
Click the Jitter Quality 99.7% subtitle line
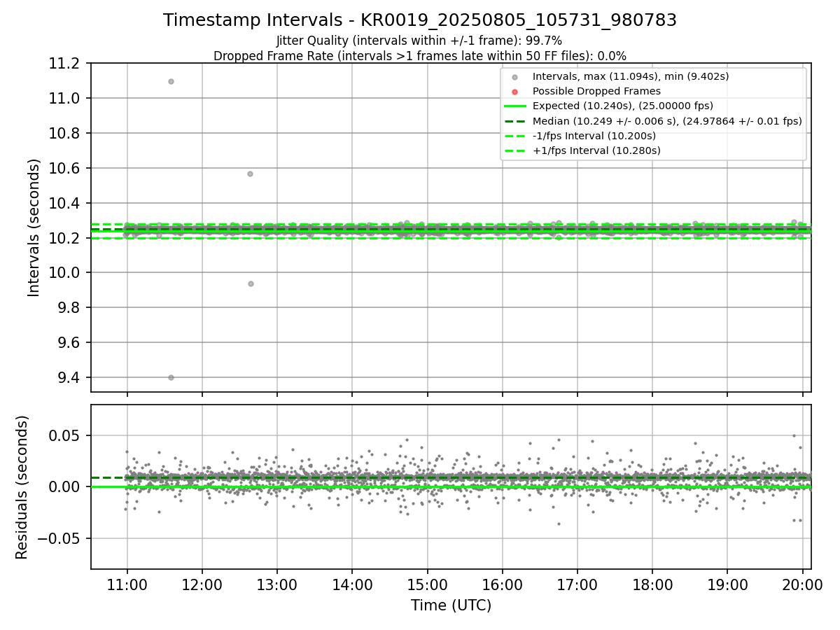[x=420, y=41]
